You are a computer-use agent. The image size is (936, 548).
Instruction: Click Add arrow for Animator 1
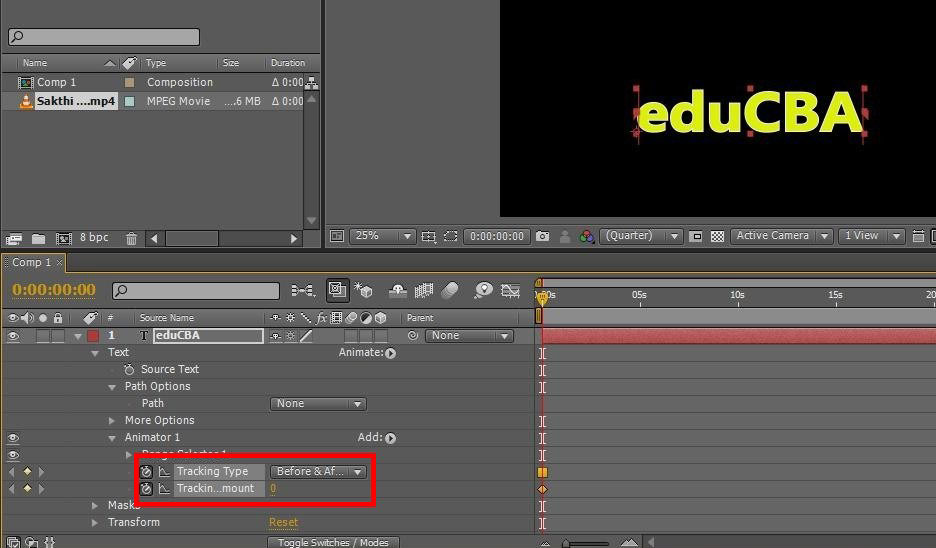(x=390, y=438)
